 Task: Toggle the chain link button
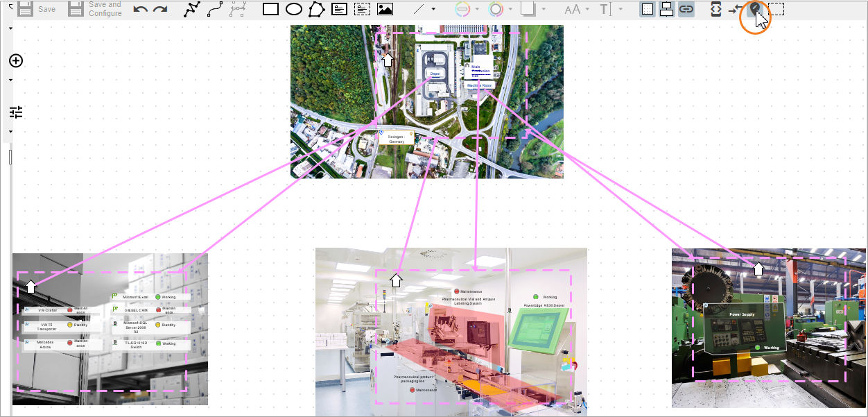pyautogui.click(x=686, y=9)
